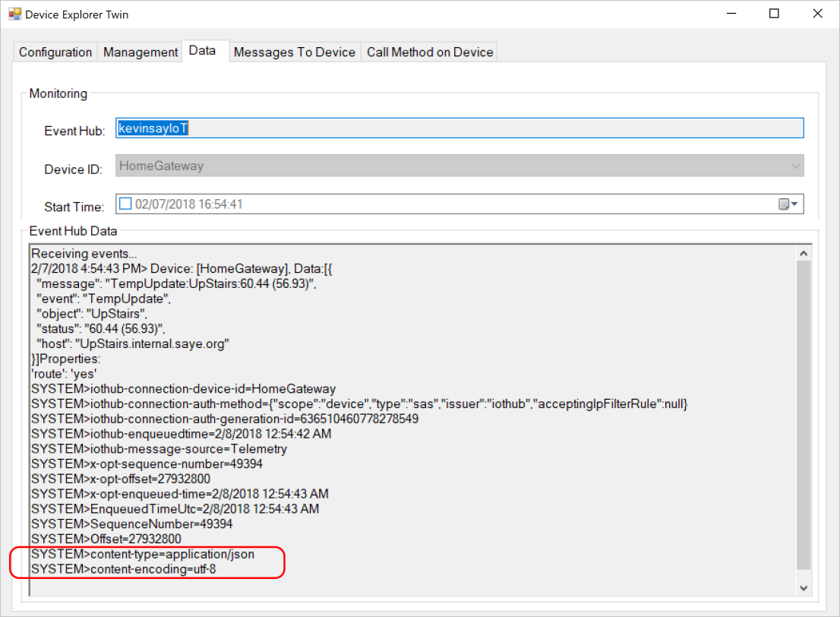The width and height of the screenshot is (840, 617).
Task: Click the Device Explorer Twin app icon
Action: coord(14,14)
